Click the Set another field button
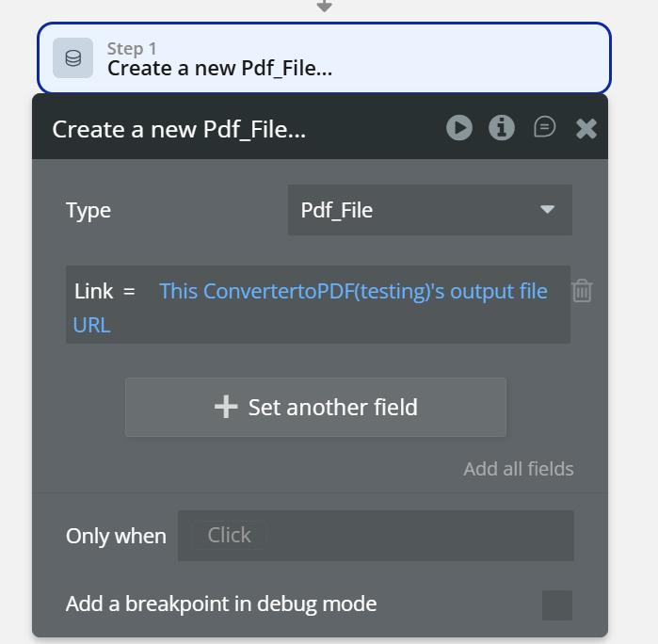Screen dimensions: 658x644 tap(315, 407)
